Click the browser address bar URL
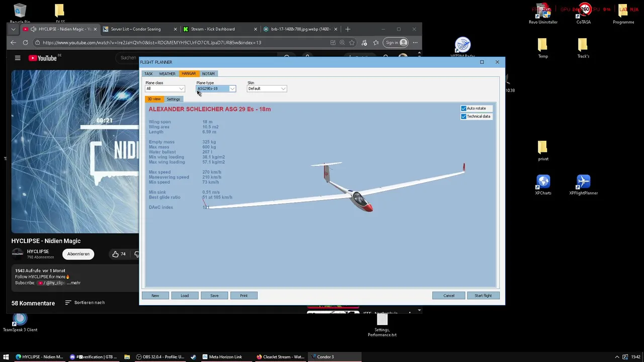Image resolution: width=644 pixels, height=362 pixels. click(151, 43)
